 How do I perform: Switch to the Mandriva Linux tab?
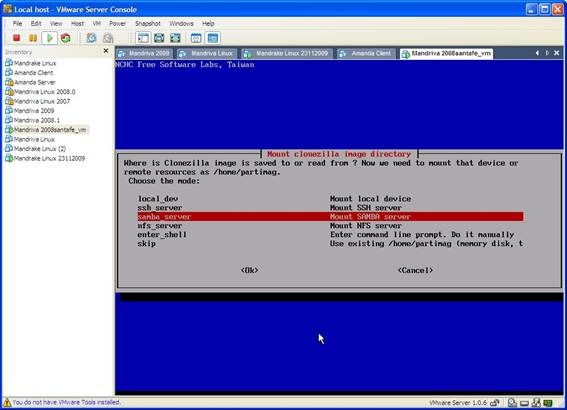[207, 54]
